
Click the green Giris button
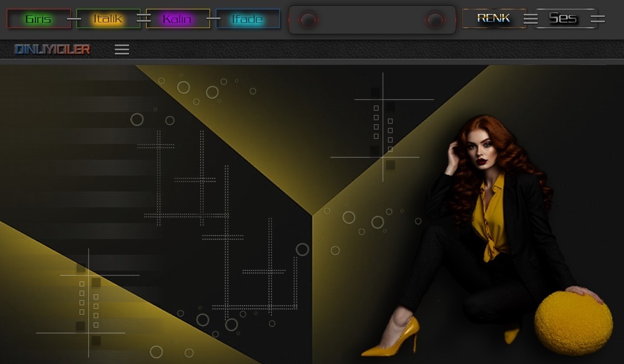pos(38,19)
